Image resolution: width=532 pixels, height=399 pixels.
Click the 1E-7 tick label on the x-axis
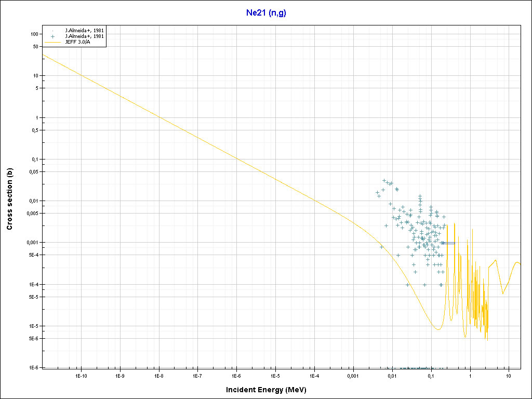(x=197, y=375)
